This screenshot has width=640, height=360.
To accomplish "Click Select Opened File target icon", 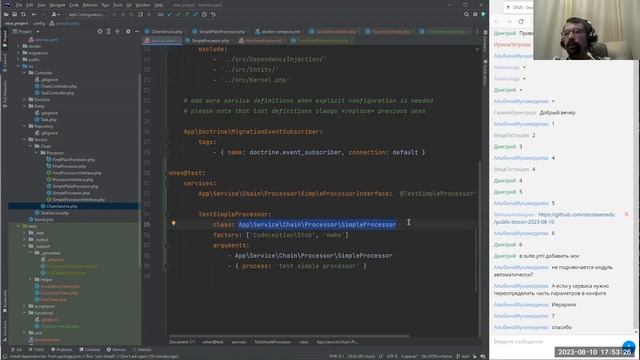I will [x=100, y=31].
